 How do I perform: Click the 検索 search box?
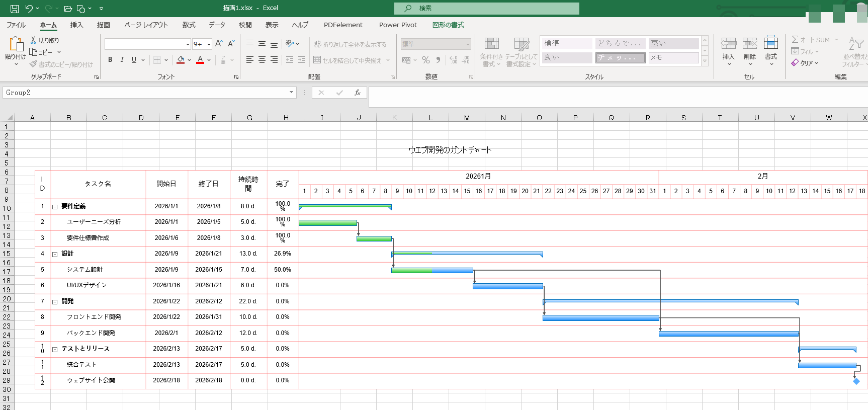pos(486,8)
